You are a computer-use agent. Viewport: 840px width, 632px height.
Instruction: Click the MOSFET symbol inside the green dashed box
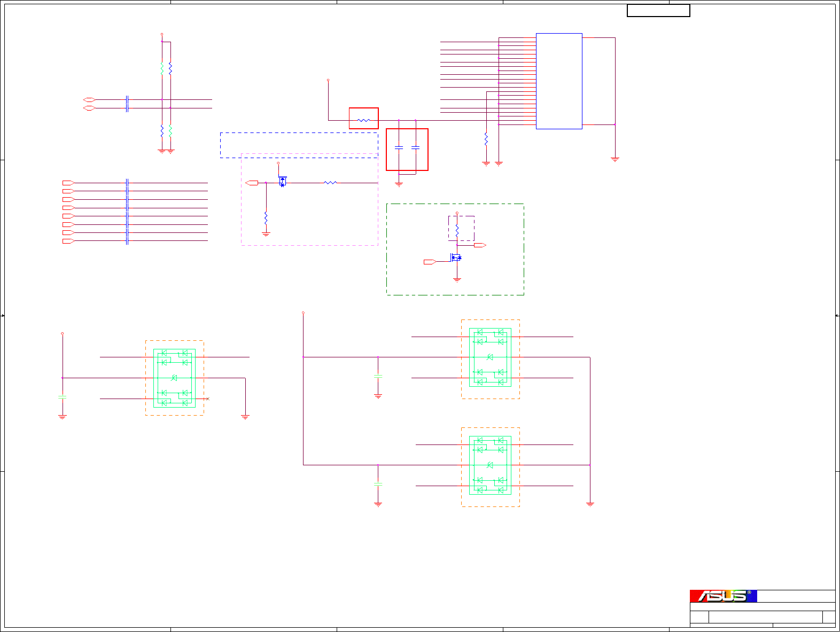point(456,258)
